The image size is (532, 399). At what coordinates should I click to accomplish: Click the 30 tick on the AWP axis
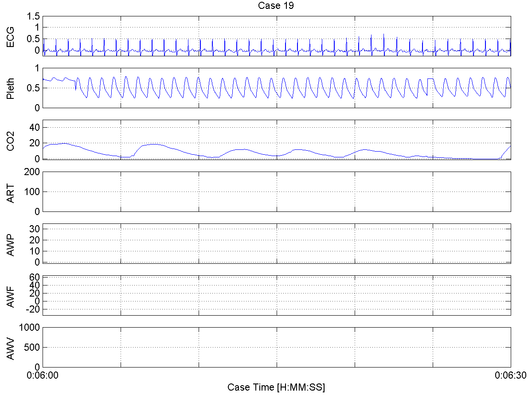[x=35, y=228]
